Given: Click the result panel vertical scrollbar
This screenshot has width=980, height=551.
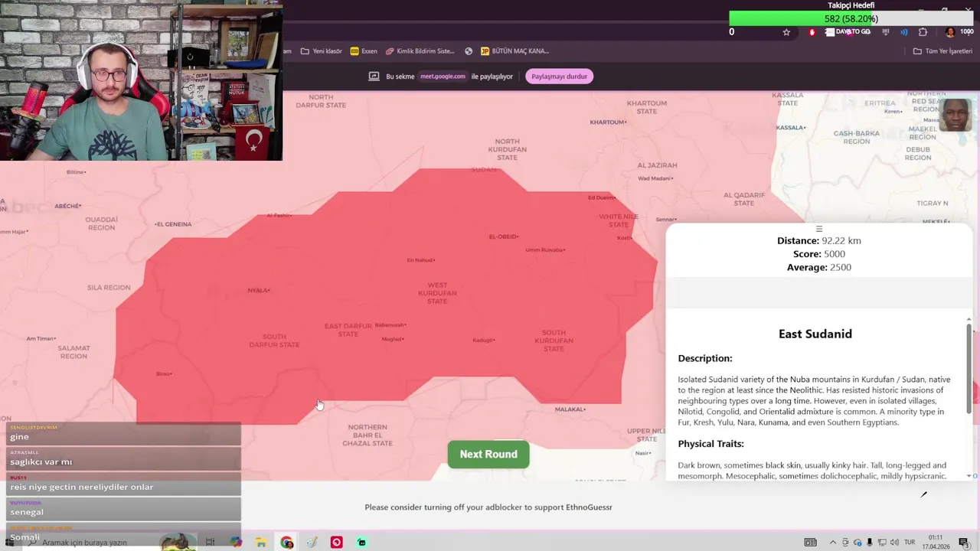Looking at the screenshot, I should [969, 370].
